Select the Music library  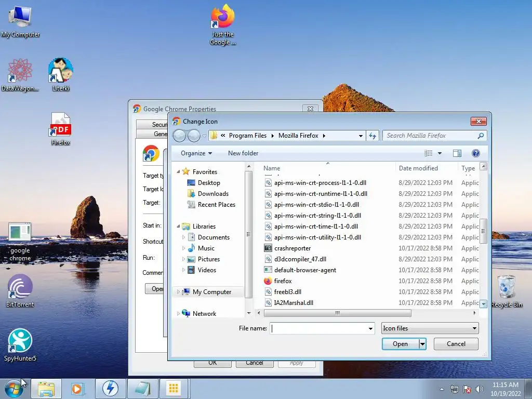click(x=206, y=248)
